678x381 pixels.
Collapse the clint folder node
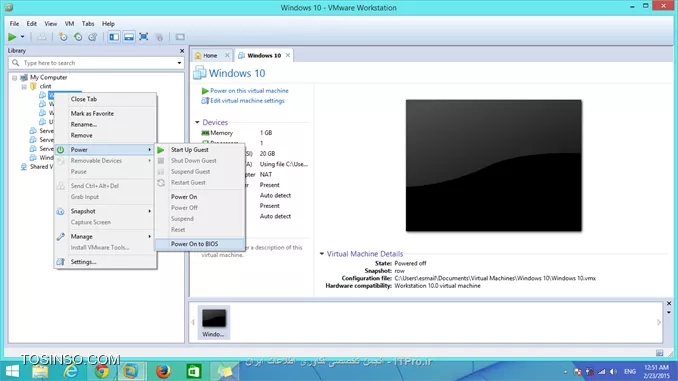click(x=24, y=86)
